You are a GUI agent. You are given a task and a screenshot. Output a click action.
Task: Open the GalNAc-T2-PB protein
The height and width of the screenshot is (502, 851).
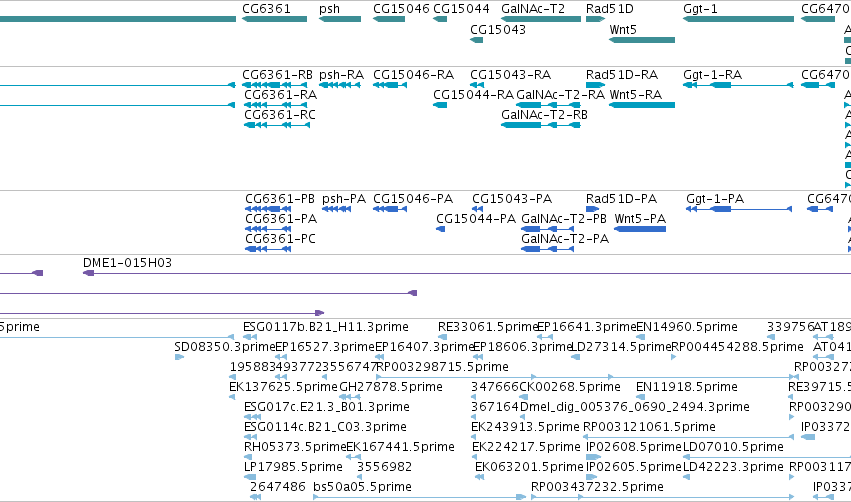tap(548, 229)
